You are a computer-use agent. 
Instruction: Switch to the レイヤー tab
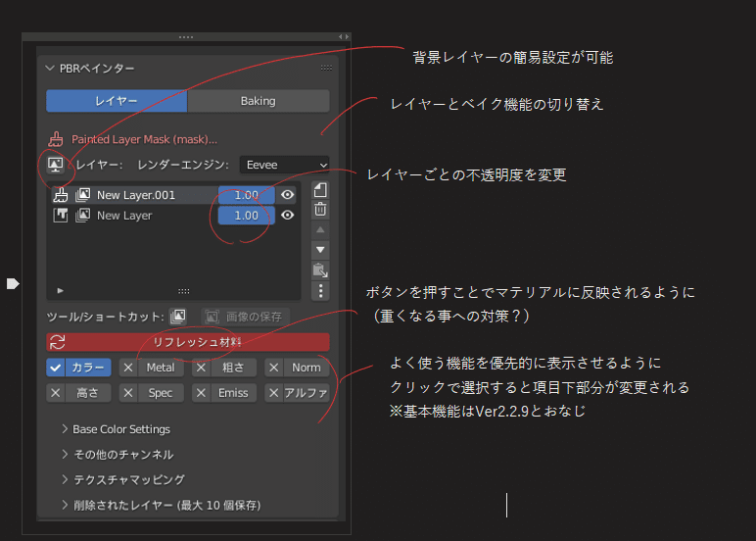tap(117, 101)
